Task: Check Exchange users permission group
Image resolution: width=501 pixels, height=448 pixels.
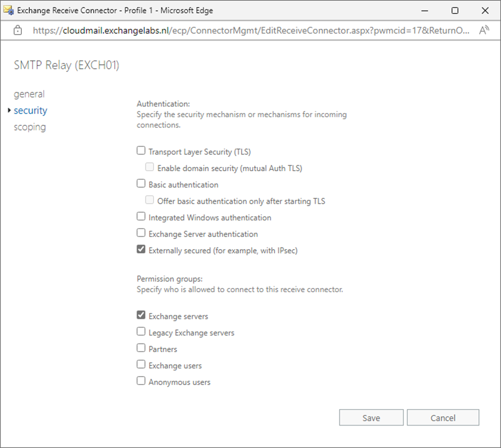Action: point(141,364)
